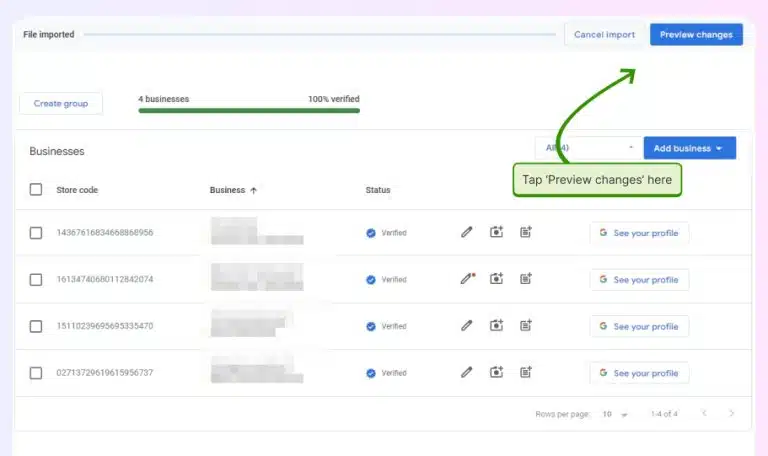Check the box for store 16134740680112842074
Viewport: 768px width, 456px height.
pos(36,280)
